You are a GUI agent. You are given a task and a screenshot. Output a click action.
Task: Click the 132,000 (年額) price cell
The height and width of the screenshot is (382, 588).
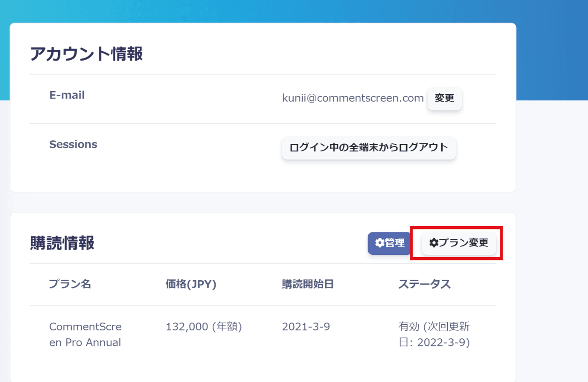pos(204,327)
